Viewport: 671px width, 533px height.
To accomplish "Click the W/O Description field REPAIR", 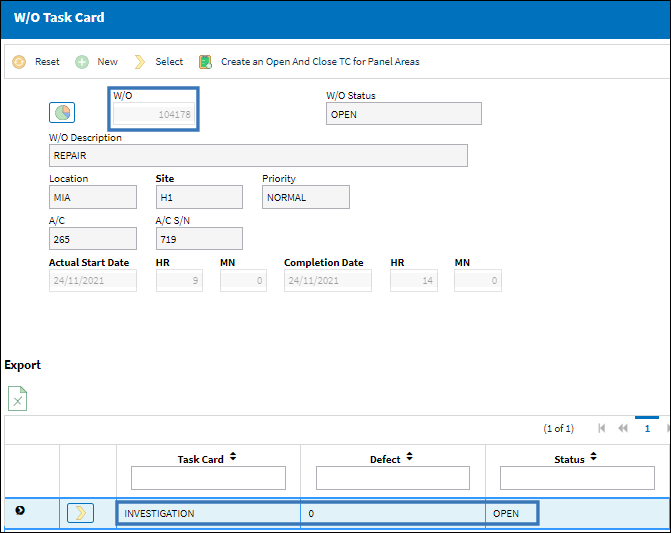I will pos(258,155).
